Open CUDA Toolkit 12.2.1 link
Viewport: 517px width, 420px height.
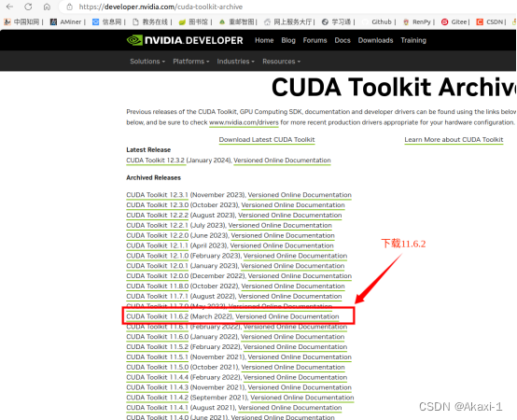click(x=158, y=226)
